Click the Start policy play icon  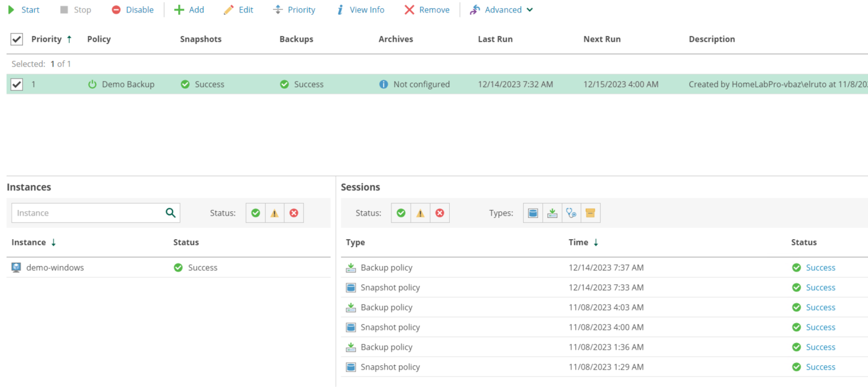(11, 10)
